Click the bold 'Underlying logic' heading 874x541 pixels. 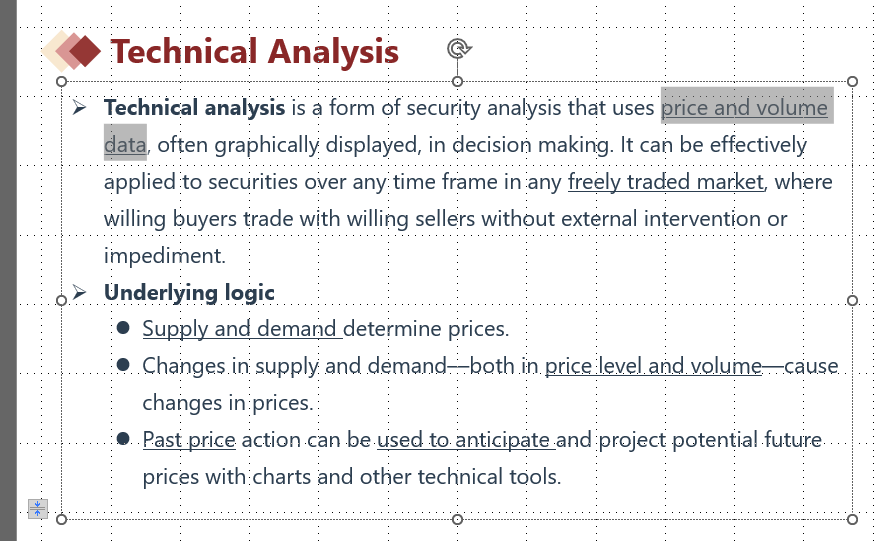(189, 293)
